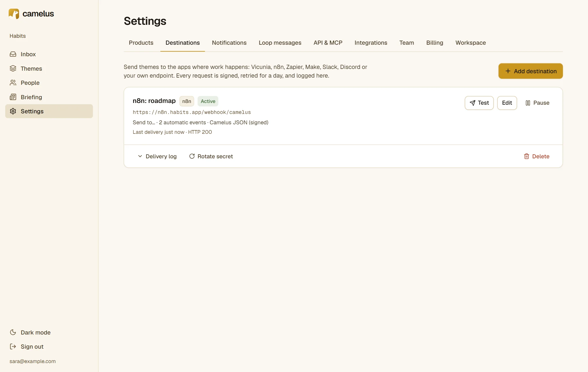Image resolution: width=588 pixels, height=372 pixels.
Task: Select the Team tab
Action: 406,43
